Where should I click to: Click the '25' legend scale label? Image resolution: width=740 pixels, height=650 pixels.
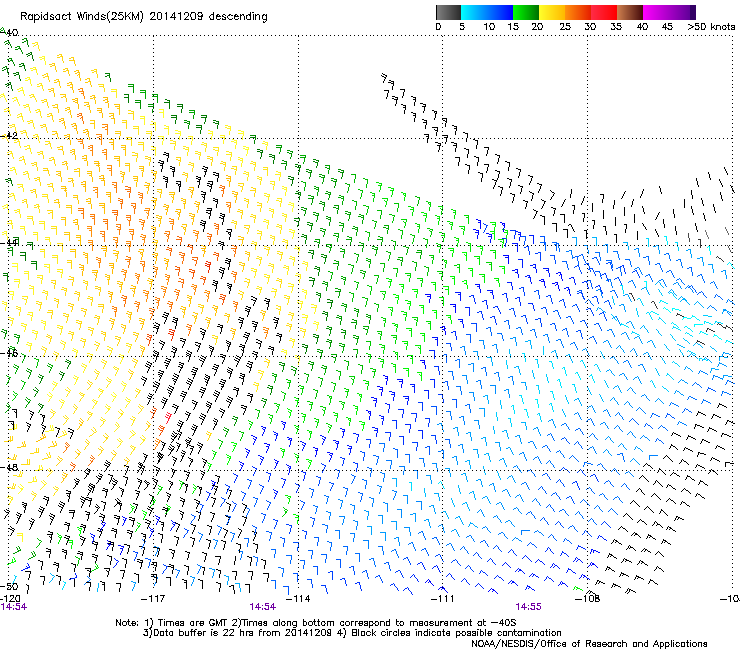click(x=565, y=27)
